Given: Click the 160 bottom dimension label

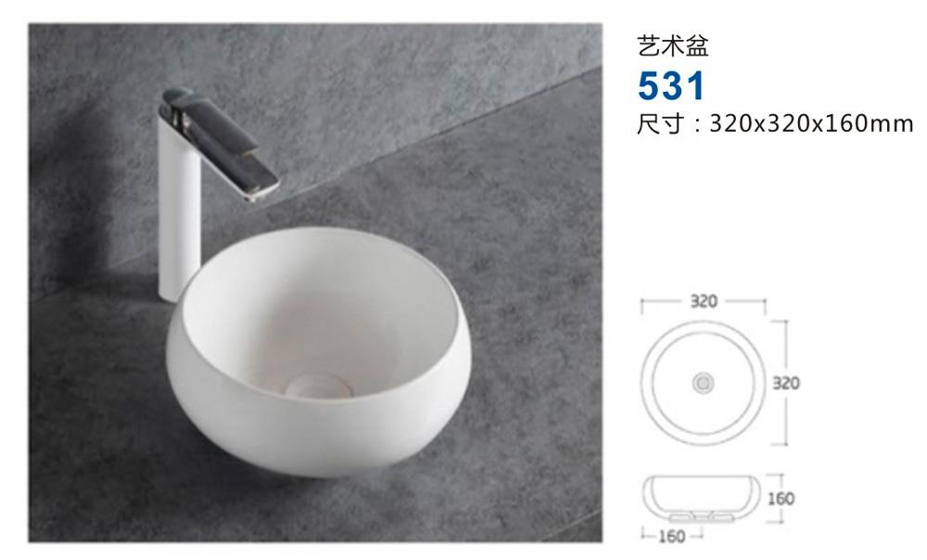Looking at the screenshot, I should [x=671, y=536].
